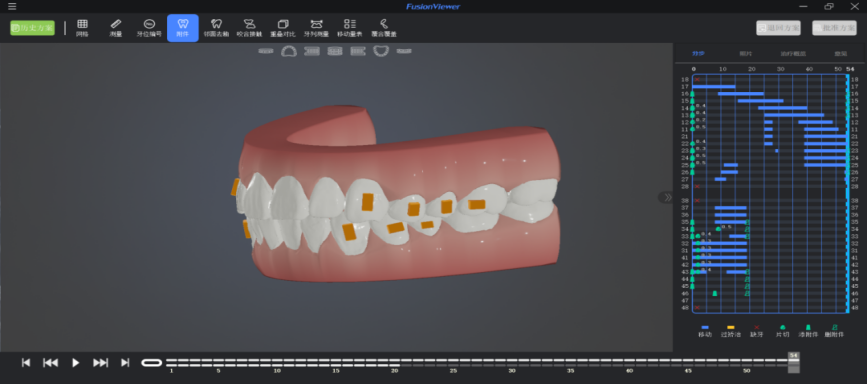867x385 pixels.
Task: Open the interproximal reduction (邻面去釉) tool
Action: 216,28
